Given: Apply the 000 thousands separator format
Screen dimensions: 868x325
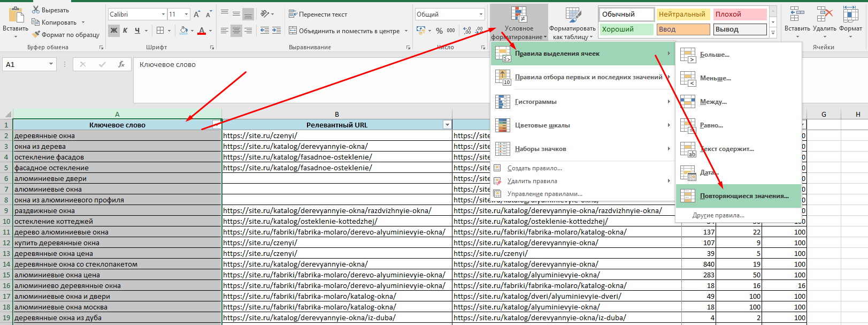Looking at the screenshot, I should point(451,31).
